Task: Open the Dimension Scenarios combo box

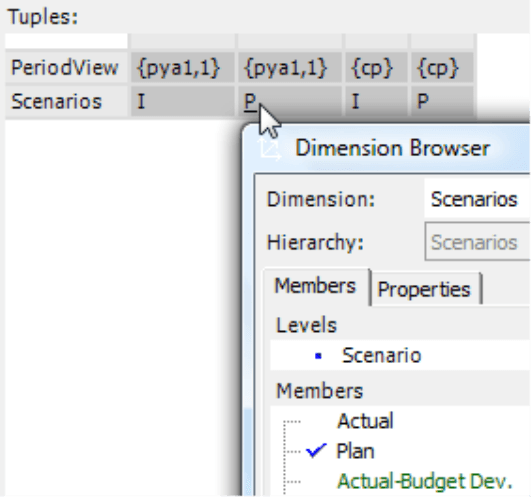Action: coord(477,199)
